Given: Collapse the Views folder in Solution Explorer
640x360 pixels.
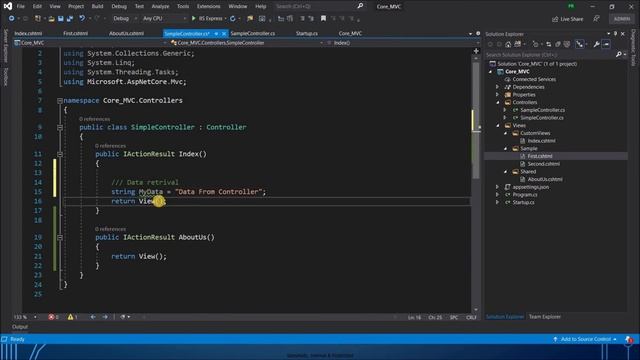Looking at the screenshot, I should (x=498, y=126).
